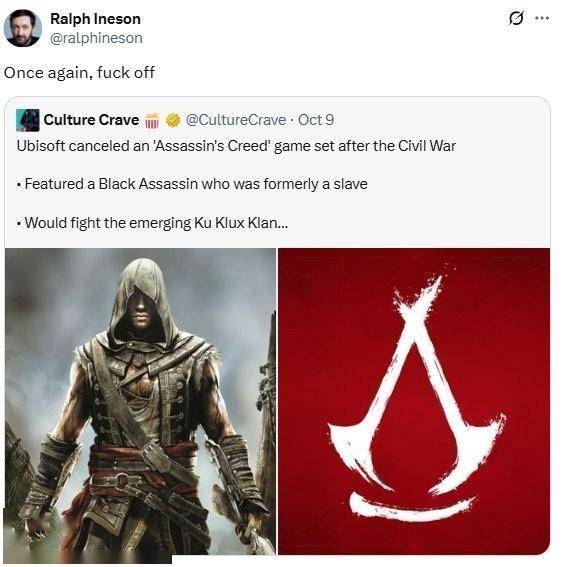Open Ralph Ineson's profile picture
Viewport: 565px width, 567px height.
[x=22, y=28]
